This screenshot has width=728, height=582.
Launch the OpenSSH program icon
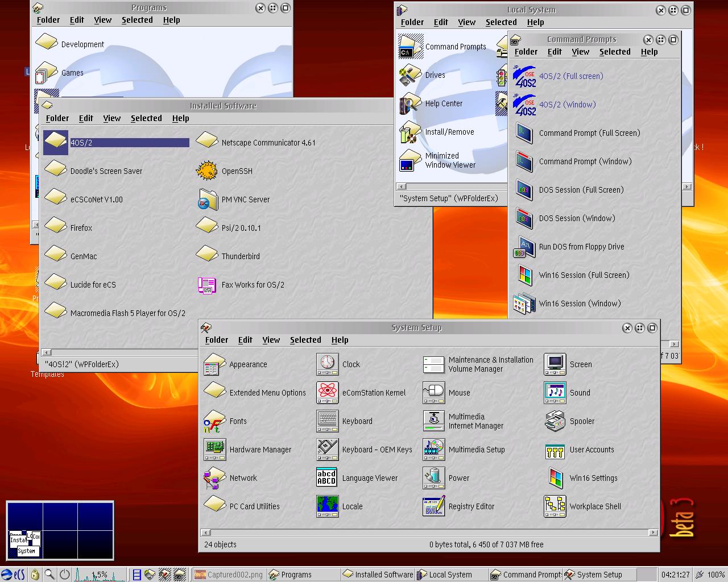coord(207,171)
